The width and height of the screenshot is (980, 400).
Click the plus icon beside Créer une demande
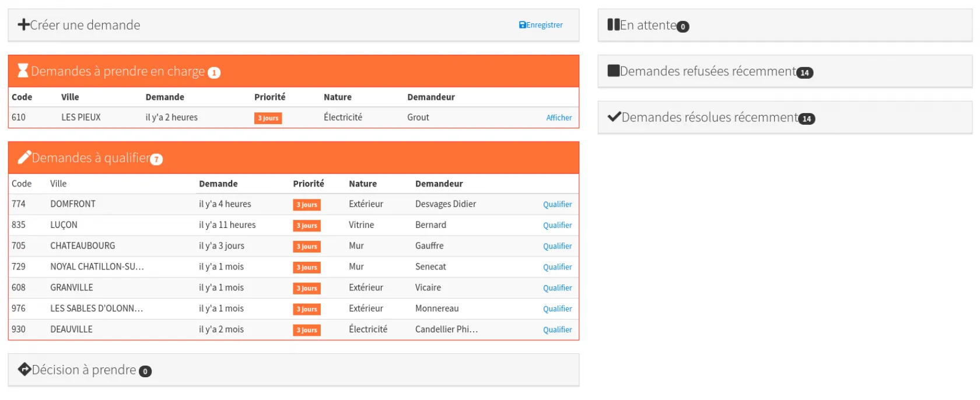pos(23,24)
